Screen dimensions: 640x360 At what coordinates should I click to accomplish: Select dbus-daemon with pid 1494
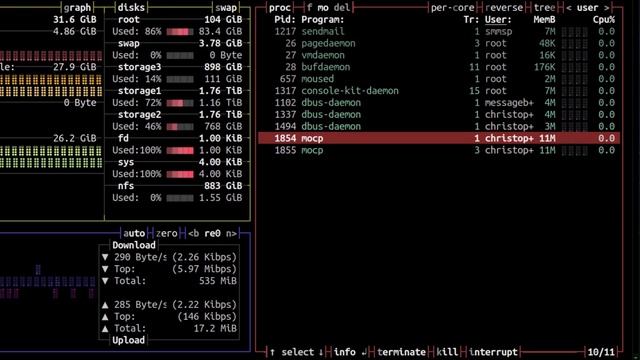439,127
